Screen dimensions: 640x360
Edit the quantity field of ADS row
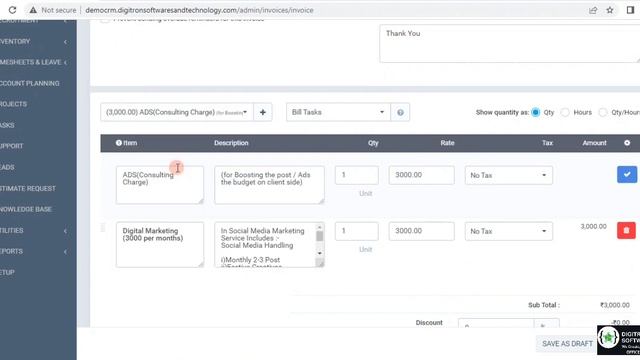[357, 175]
